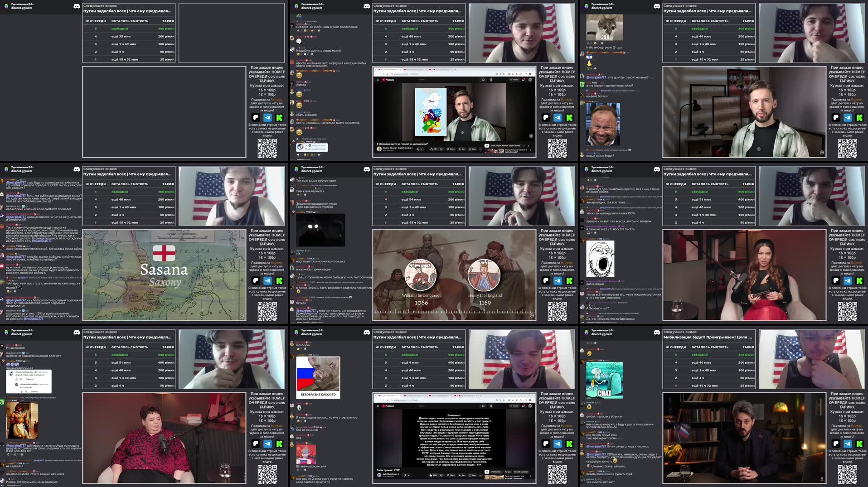
Task: Like the RYTP warning video
Action: [x=433, y=475]
